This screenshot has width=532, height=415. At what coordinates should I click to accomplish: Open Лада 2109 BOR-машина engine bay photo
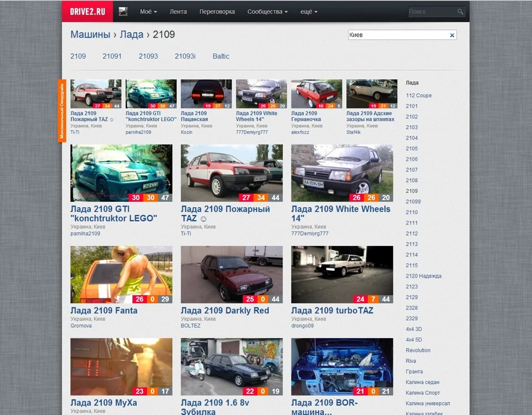[x=342, y=366]
